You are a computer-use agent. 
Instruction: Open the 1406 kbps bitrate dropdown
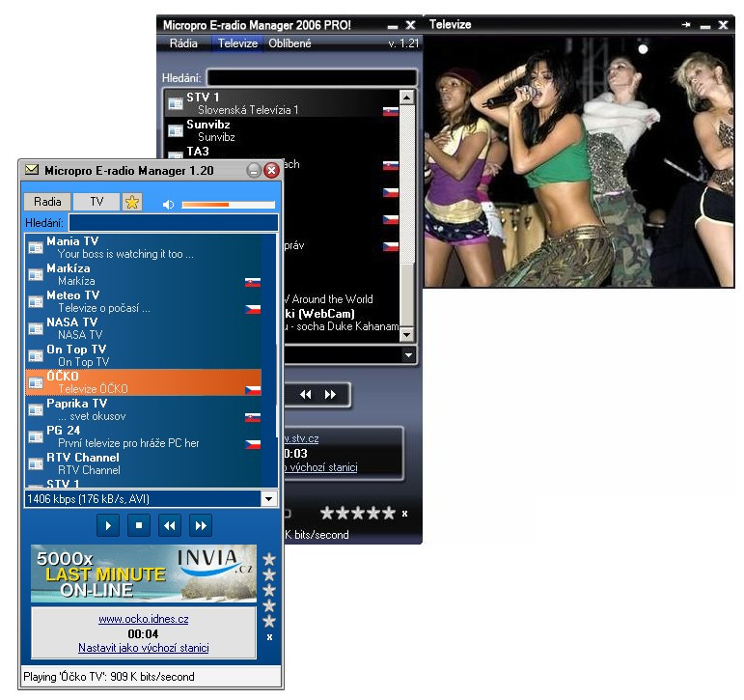pos(269,498)
